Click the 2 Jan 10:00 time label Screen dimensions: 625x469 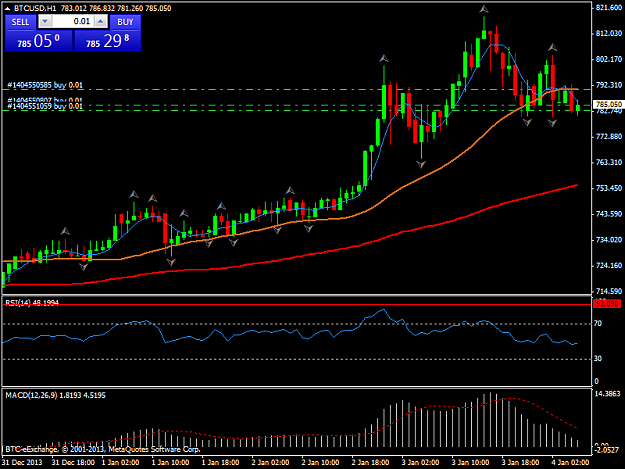click(x=320, y=462)
